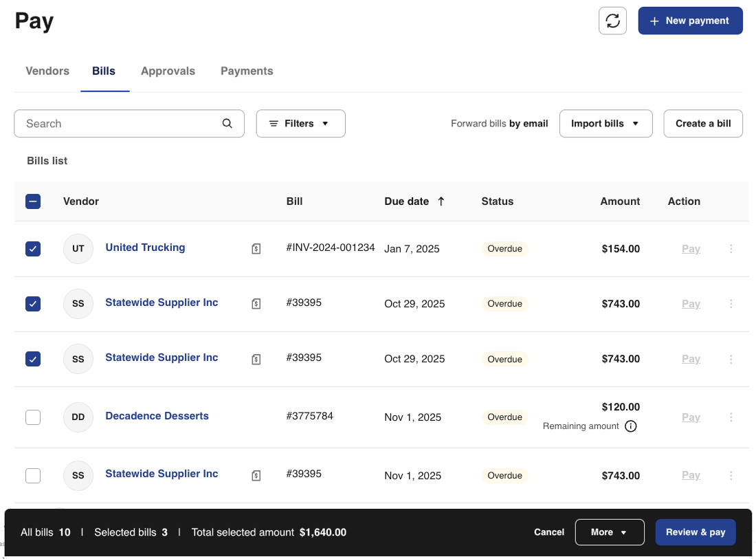Expand the More dropdown in bottom bar

(x=610, y=532)
